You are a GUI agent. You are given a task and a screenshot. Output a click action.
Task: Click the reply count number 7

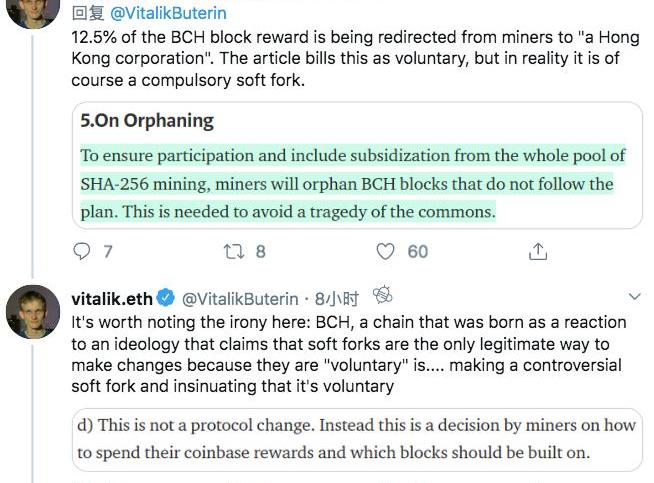(x=108, y=252)
